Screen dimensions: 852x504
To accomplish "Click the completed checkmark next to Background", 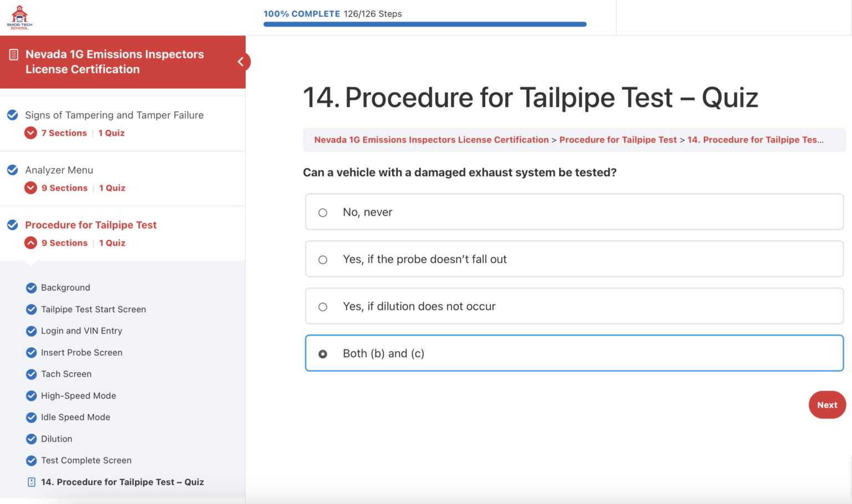I will pyautogui.click(x=32, y=288).
